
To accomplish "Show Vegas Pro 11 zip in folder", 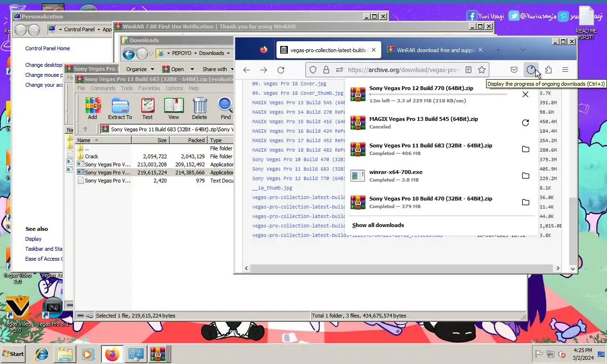I will pyautogui.click(x=525, y=149).
